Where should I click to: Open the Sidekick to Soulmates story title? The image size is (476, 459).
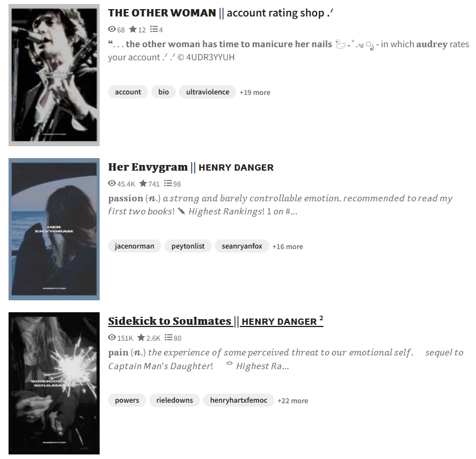(216, 321)
